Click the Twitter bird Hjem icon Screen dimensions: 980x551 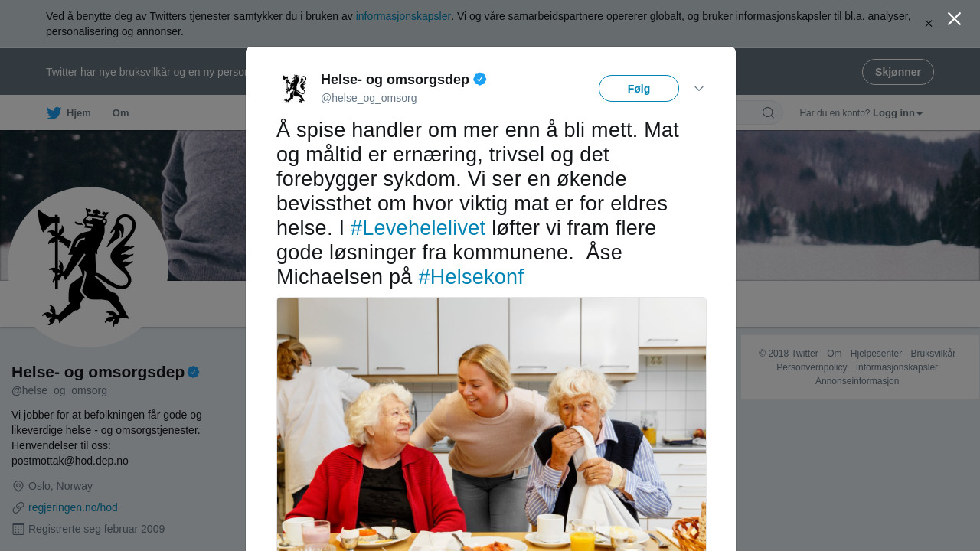point(54,113)
